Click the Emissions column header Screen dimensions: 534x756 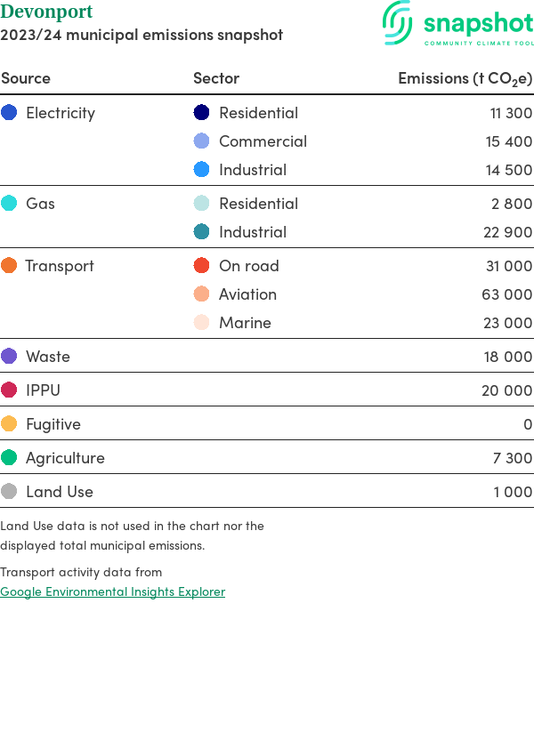[x=465, y=78]
